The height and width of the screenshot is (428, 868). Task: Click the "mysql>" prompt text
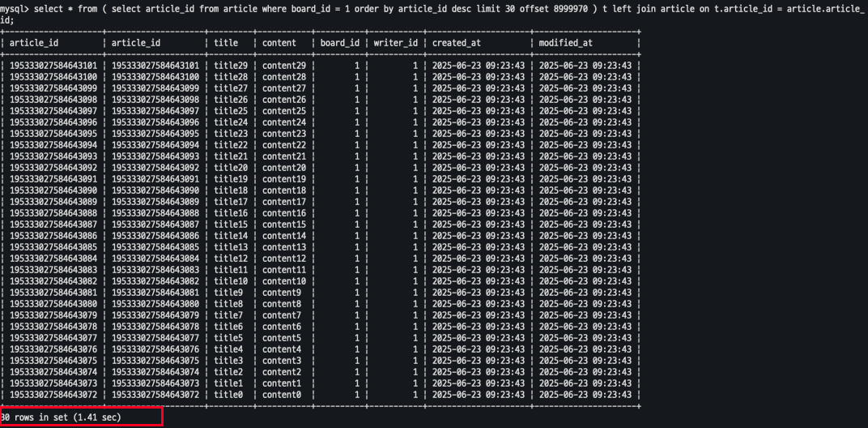click(15, 10)
